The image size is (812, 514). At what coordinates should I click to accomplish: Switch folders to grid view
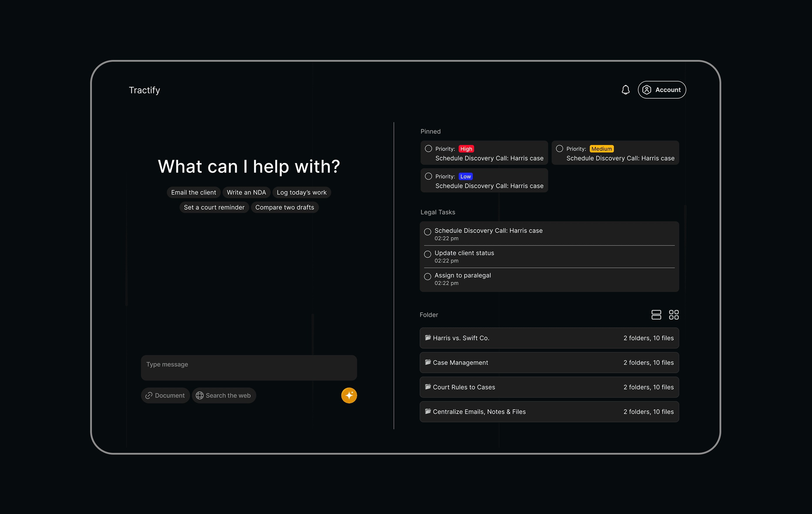pyautogui.click(x=673, y=315)
